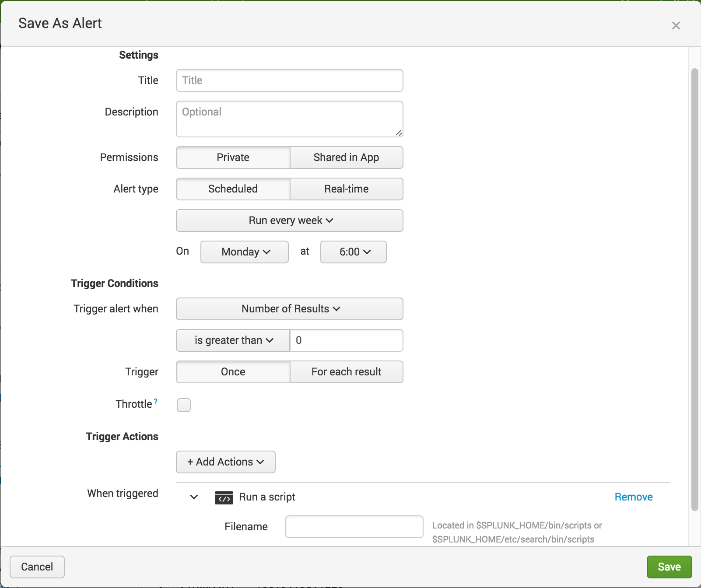
Task: Select Scheduled alert type
Action: click(x=232, y=189)
